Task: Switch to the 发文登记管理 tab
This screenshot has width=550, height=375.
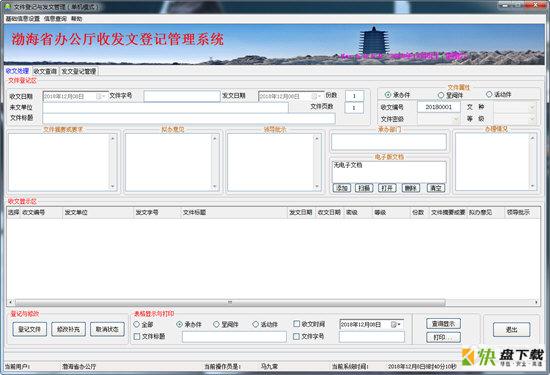Action: tap(79, 71)
